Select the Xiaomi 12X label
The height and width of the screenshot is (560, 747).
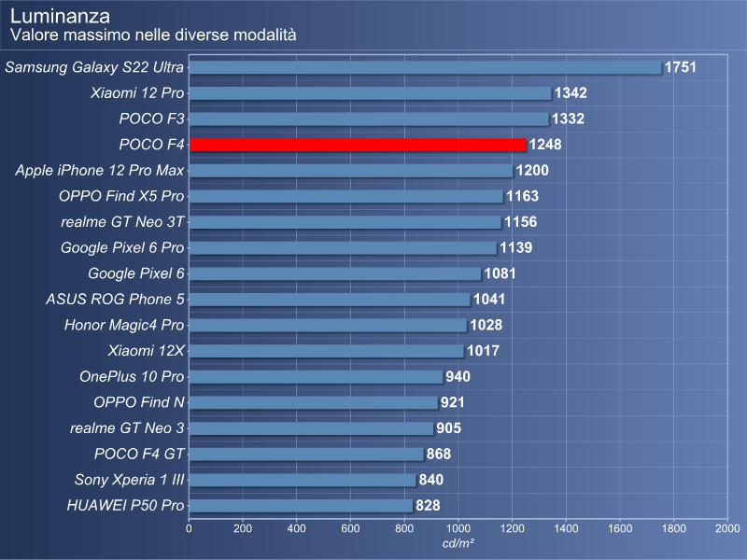coord(146,351)
